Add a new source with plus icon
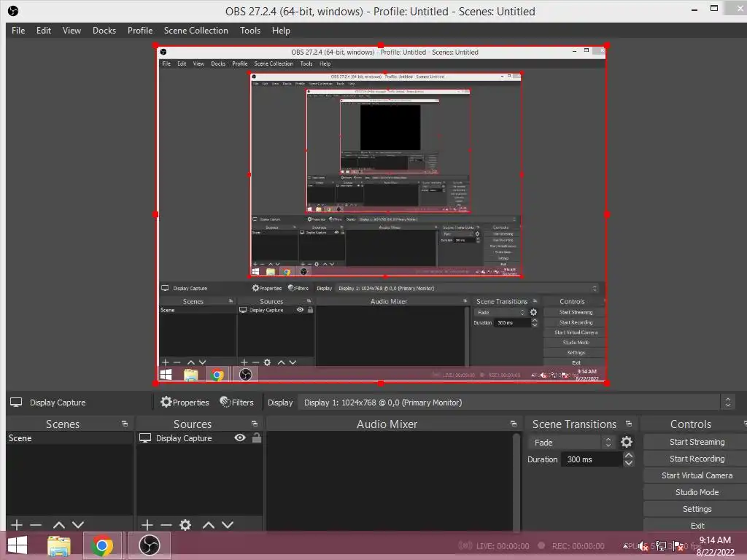The height and width of the screenshot is (560, 747). 147,525
